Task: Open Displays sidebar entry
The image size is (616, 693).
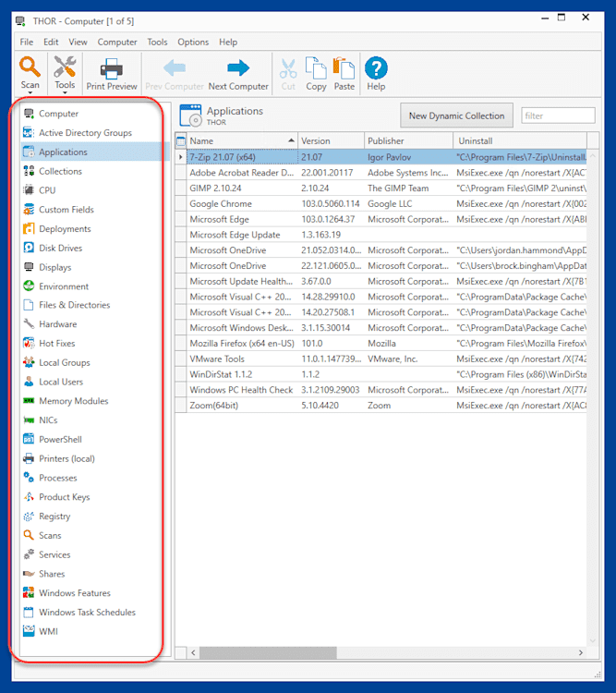Action: click(x=54, y=267)
